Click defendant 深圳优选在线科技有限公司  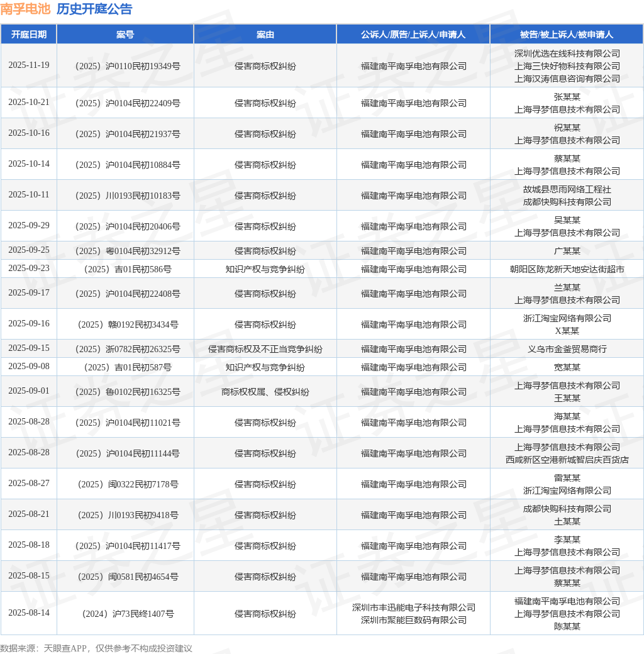pos(567,54)
